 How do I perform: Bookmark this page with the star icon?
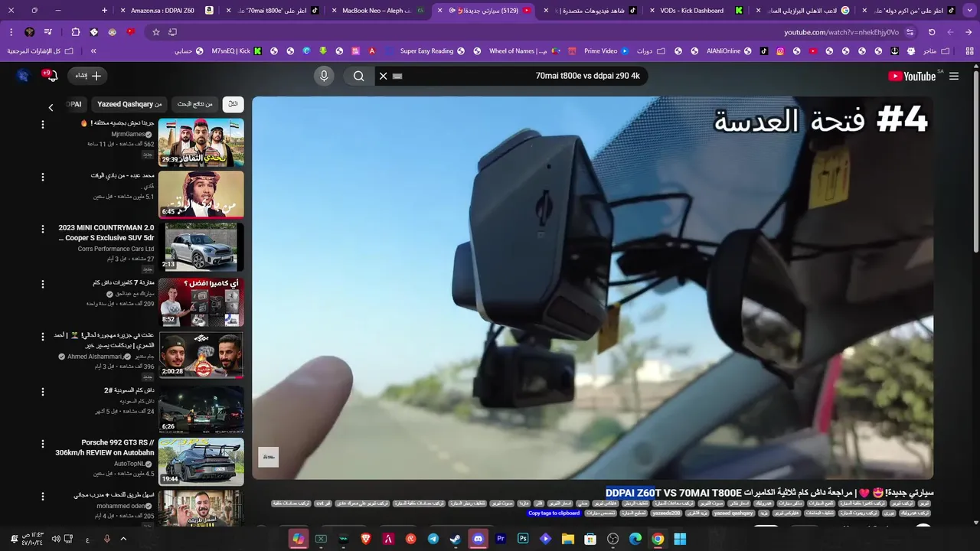pyautogui.click(x=156, y=32)
